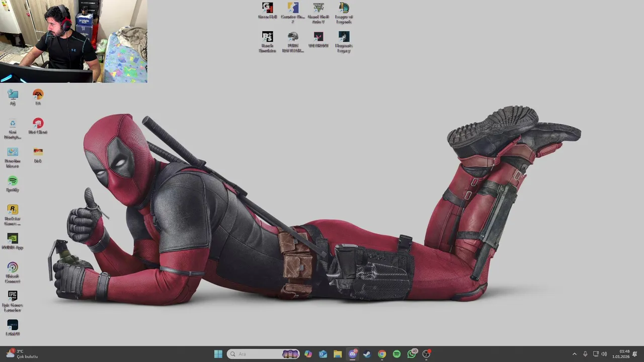The height and width of the screenshot is (362, 644).
Task: Open the Recycle Bin desktop icon
Action: [x=13, y=129]
